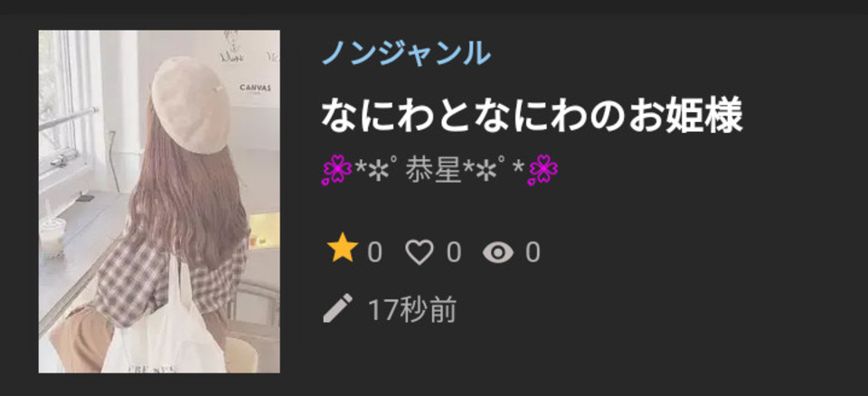Image resolution: width=868 pixels, height=396 pixels.
Task: Open the author profile 恭星
Action: pyautogui.click(x=433, y=170)
